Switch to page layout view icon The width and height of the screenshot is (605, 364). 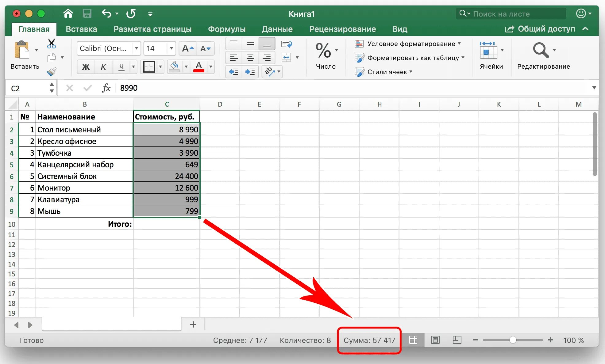[x=435, y=340]
